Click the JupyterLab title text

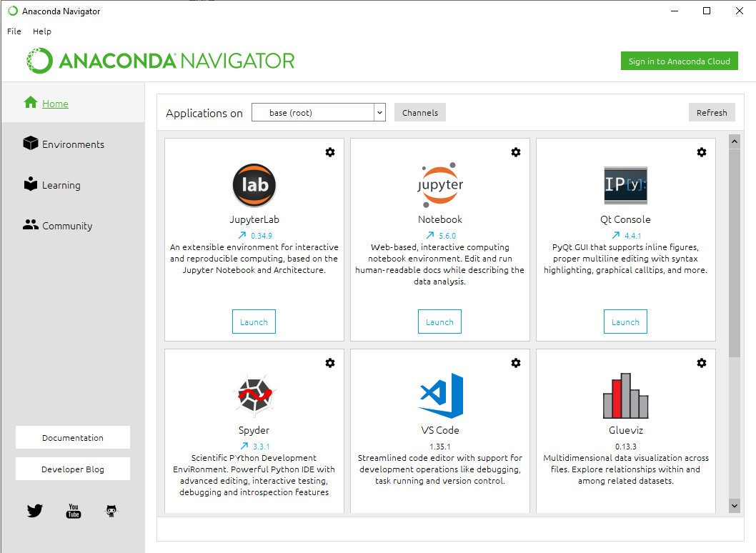[x=254, y=219]
